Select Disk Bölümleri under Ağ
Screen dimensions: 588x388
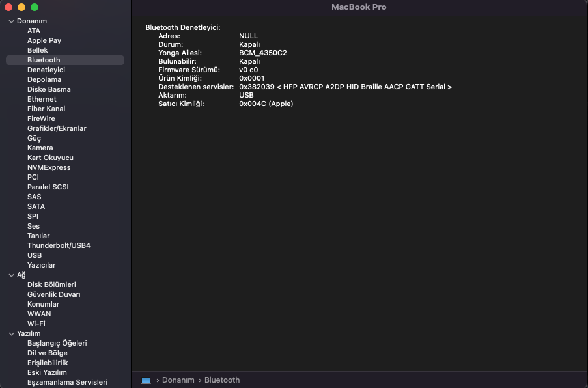click(x=51, y=284)
